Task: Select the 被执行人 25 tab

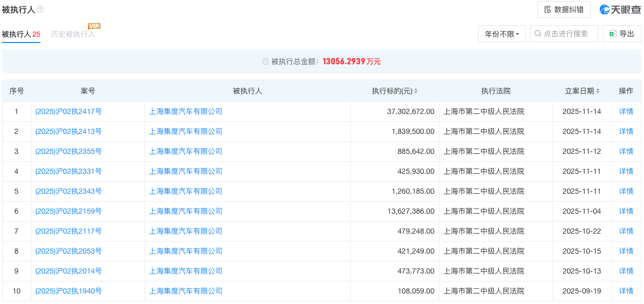Action: tap(21, 34)
